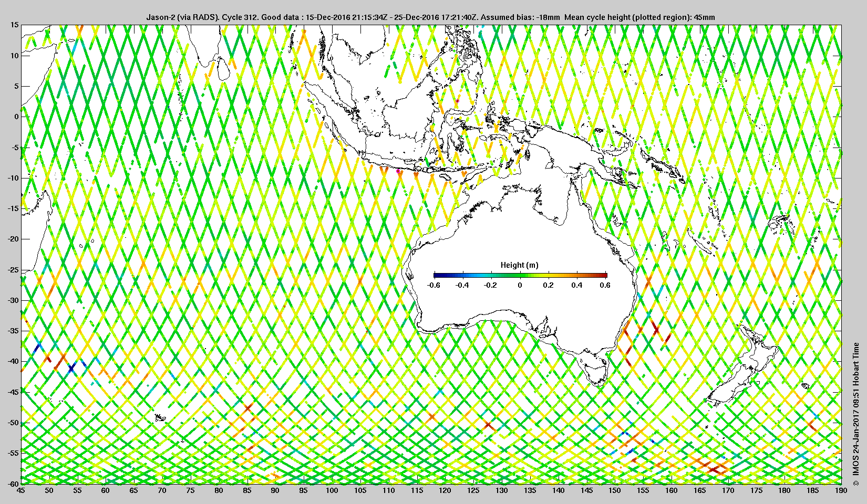Viewport: 867px width, 504px height.
Task: Click the -50 latitude label on y-axis
Action: 13,423
